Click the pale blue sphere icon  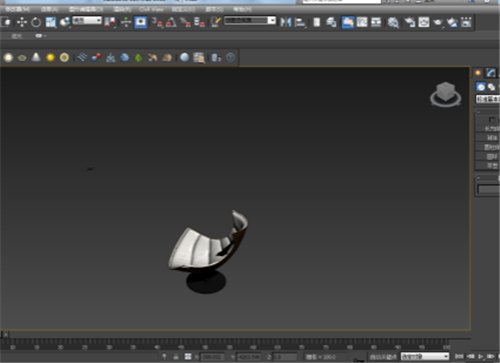click(x=184, y=58)
